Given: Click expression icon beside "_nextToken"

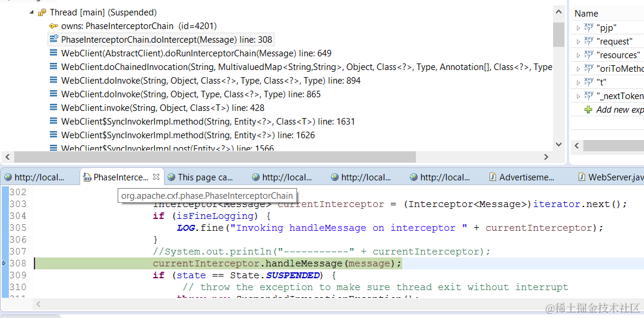Looking at the screenshot, I should (x=589, y=96).
